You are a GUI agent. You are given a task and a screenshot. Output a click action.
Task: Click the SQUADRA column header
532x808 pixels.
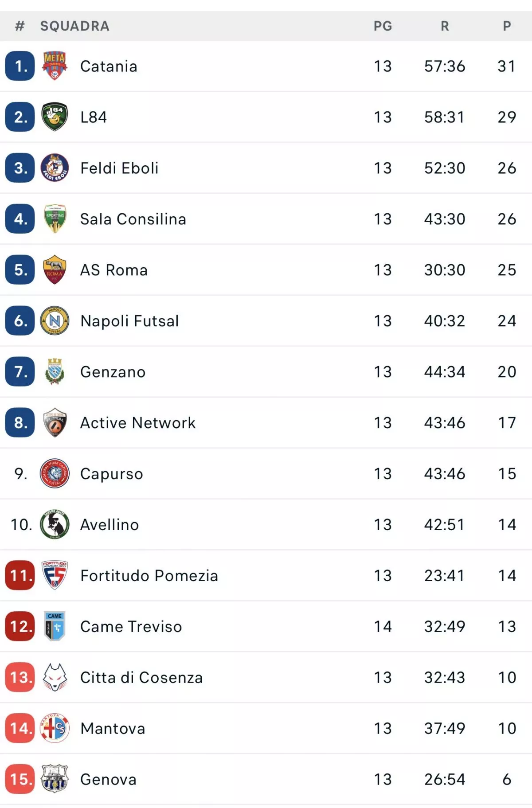75,26
